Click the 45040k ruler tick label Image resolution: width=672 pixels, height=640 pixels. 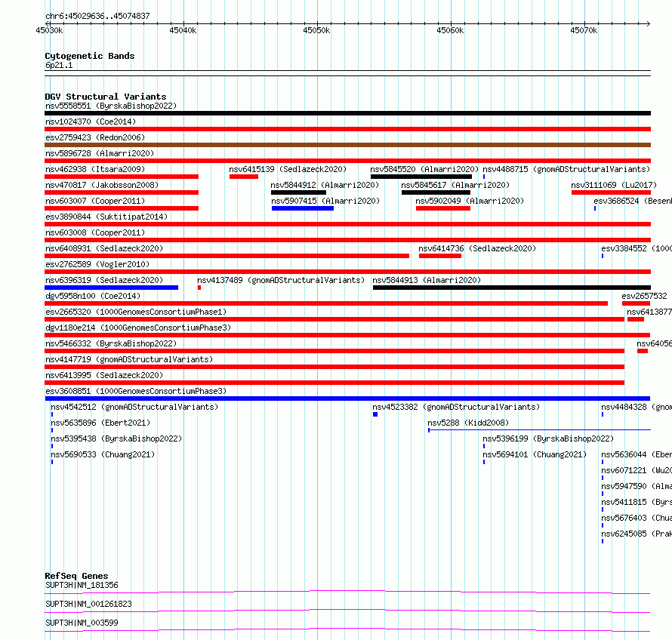coord(183,31)
